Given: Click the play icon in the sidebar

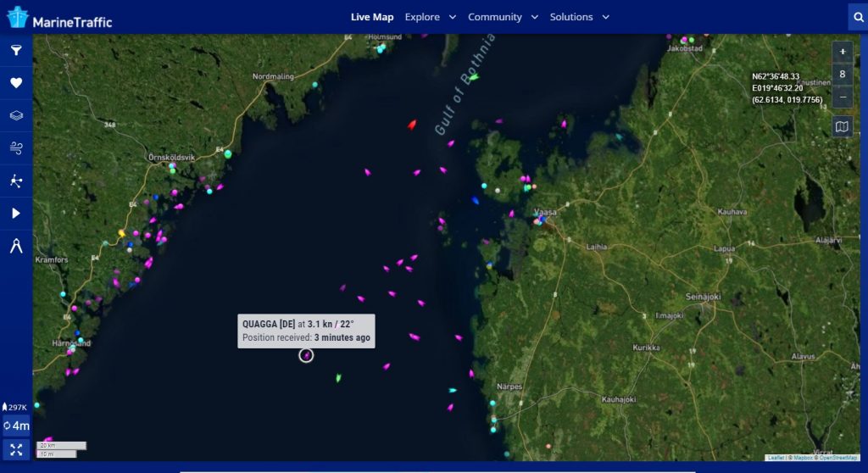Looking at the screenshot, I should click(16, 213).
